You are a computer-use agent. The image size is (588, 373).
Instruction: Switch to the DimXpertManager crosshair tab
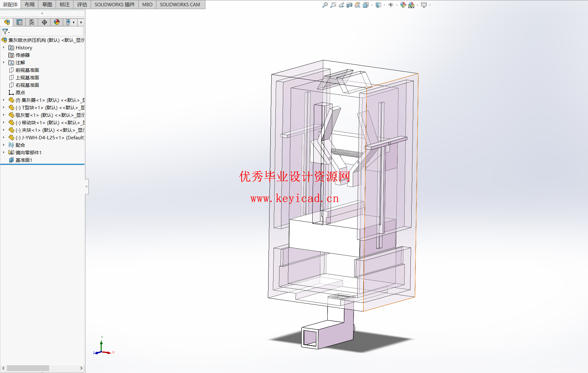coord(44,22)
